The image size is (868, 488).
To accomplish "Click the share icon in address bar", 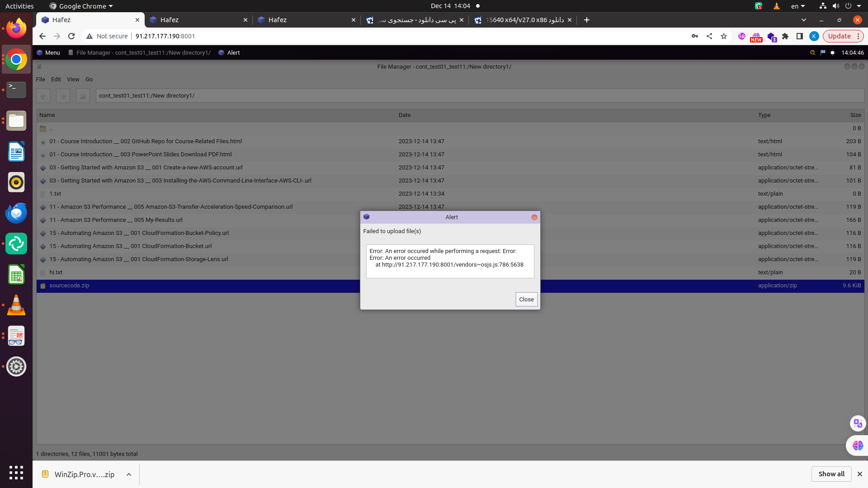I will pos(709,36).
